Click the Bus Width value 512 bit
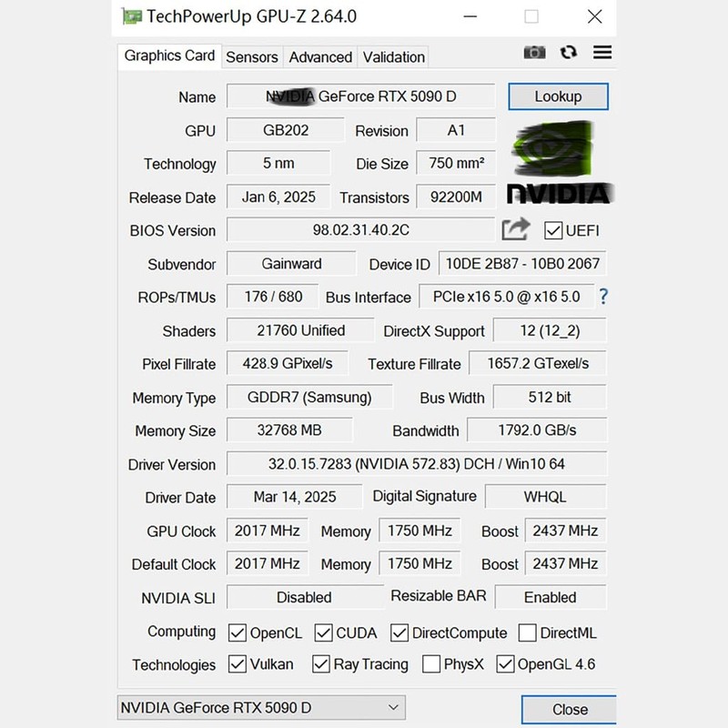The image size is (728, 728). click(550, 397)
